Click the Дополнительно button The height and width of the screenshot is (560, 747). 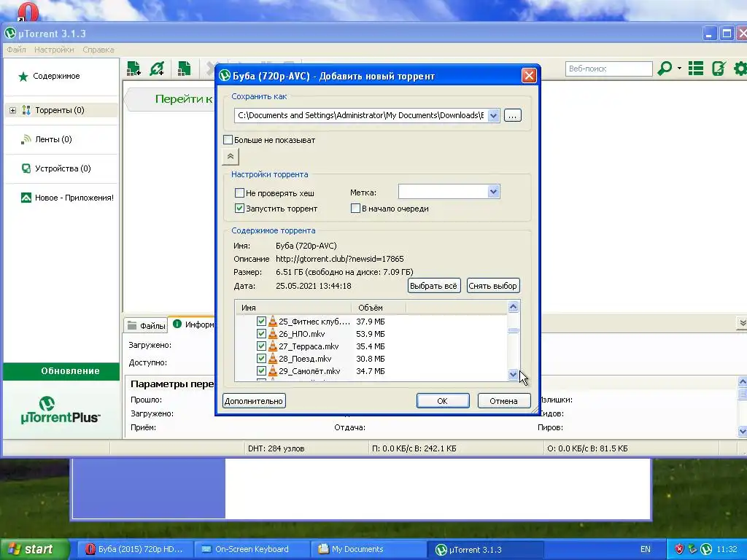(x=254, y=401)
